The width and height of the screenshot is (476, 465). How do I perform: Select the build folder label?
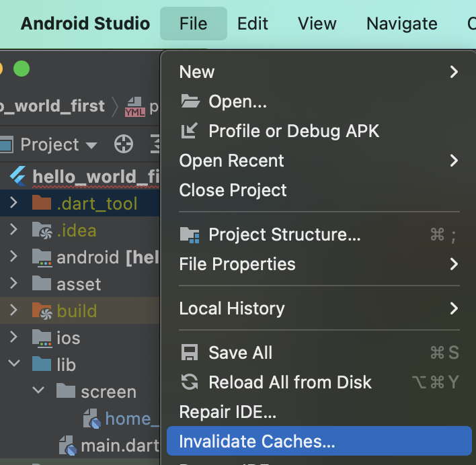coord(77,311)
